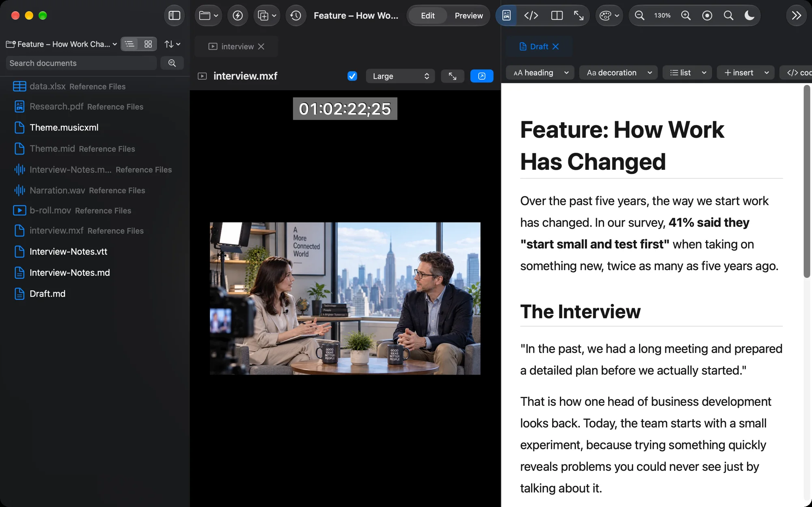Toggle the sidebar panel icon
Image resolution: width=812 pixels, height=507 pixels.
click(174, 15)
